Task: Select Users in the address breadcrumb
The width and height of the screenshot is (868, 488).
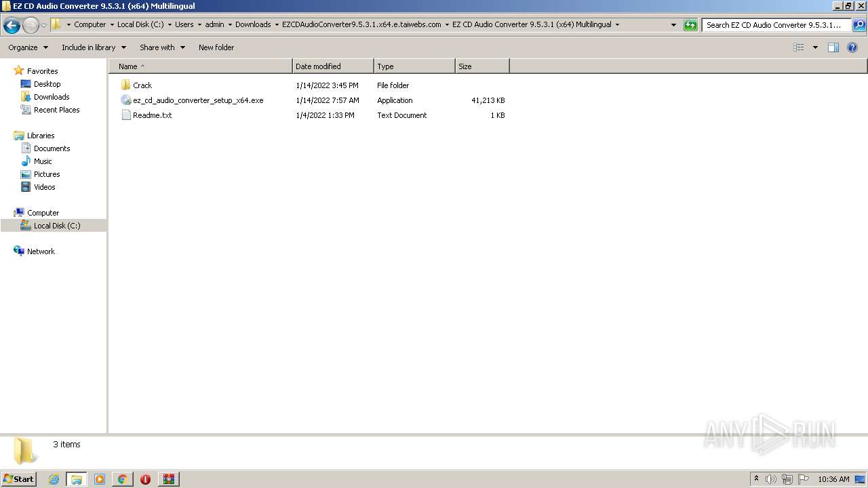Action: click(x=184, y=24)
